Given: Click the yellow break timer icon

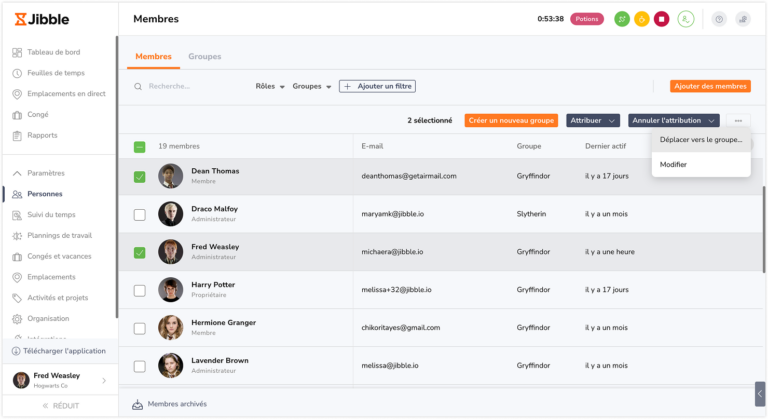Looking at the screenshot, I should (x=642, y=19).
